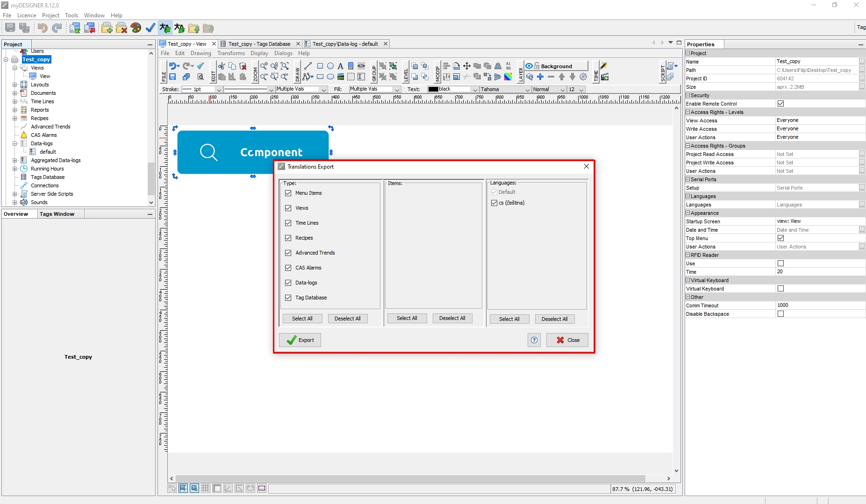The image size is (866, 504).
Task: Click the paint palette icon in main toolbar
Action: point(136,28)
